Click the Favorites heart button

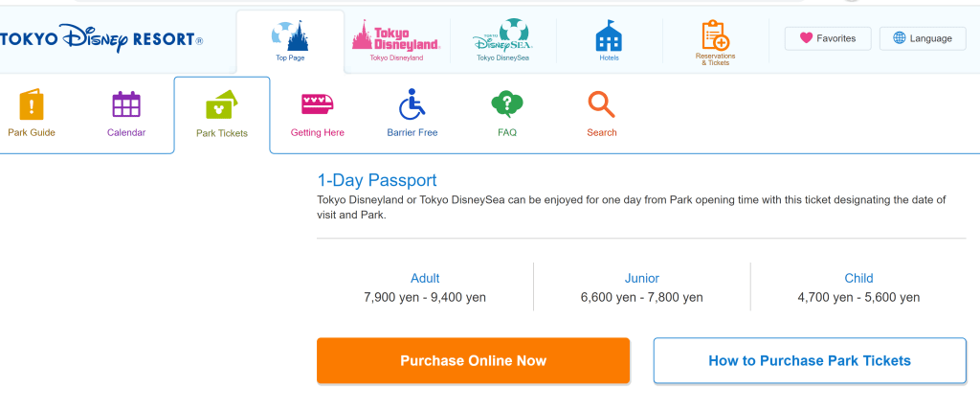pyautogui.click(x=828, y=38)
